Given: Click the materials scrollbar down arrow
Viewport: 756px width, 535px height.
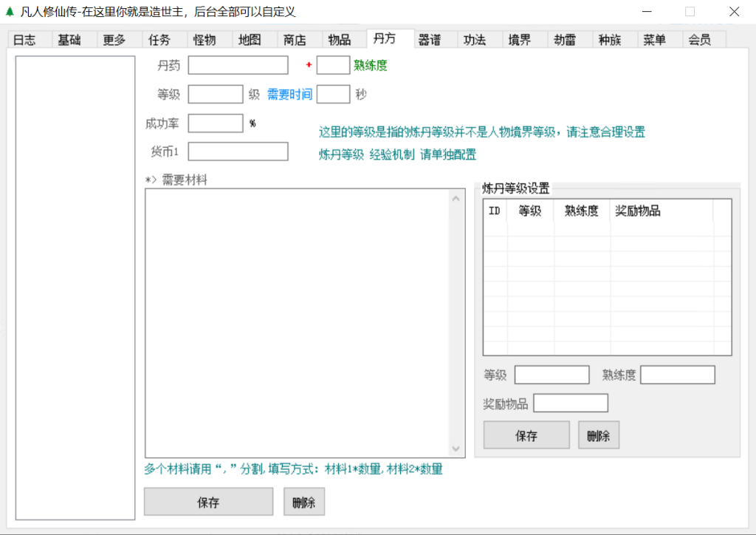Looking at the screenshot, I should (x=456, y=449).
